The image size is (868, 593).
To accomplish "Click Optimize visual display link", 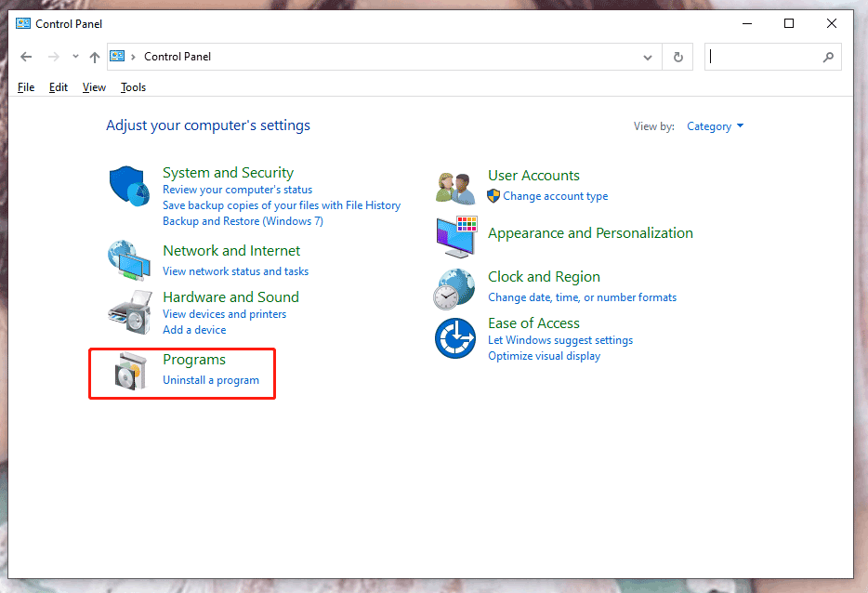I will [545, 356].
